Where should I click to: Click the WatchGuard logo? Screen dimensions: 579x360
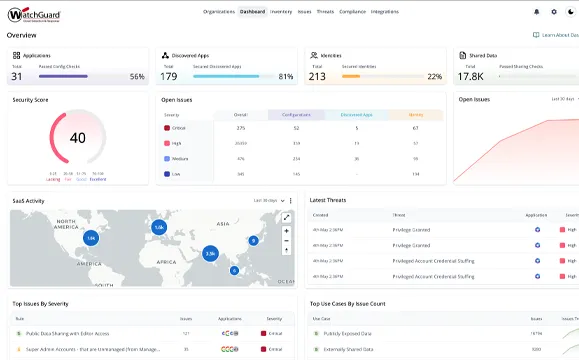click(34, 15)
